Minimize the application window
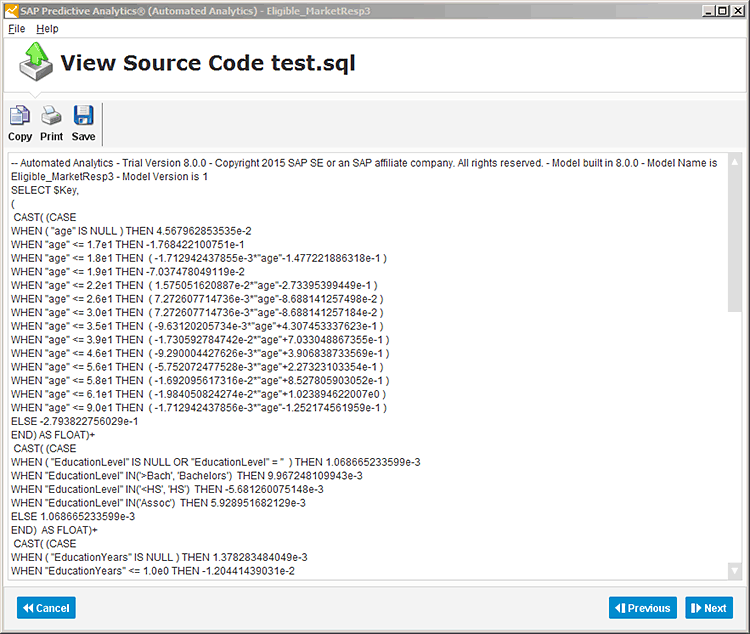The height and width of the screenshot is (634, 750). point(709,11)
